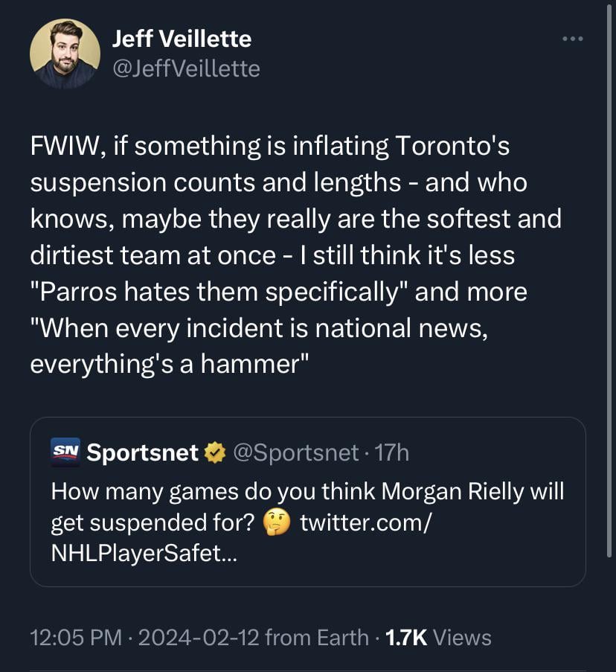Click the "Parros hates them specifically" phrase
Viewport: 616px width, 672px height.
point(219,291)
